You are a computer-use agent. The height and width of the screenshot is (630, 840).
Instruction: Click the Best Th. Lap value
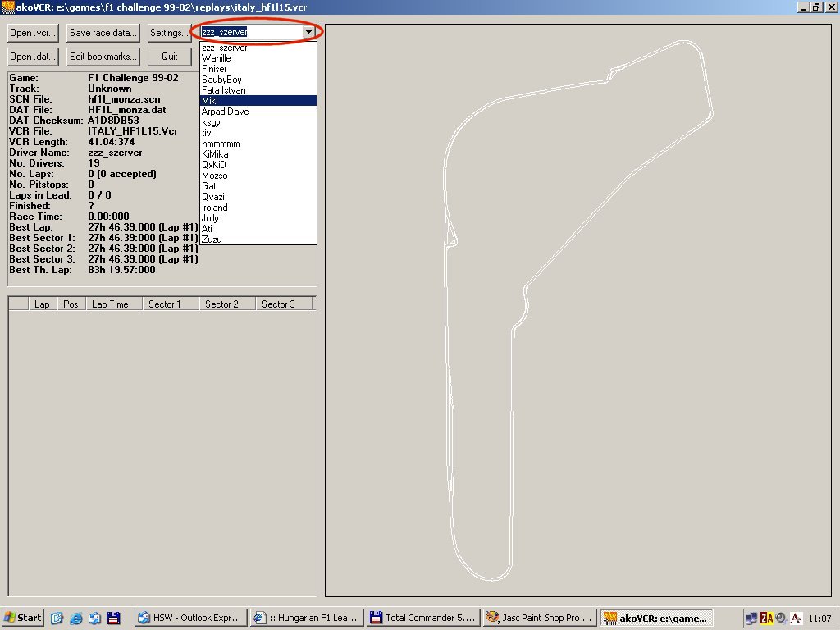pyautogui.click(x=121, y=270)
